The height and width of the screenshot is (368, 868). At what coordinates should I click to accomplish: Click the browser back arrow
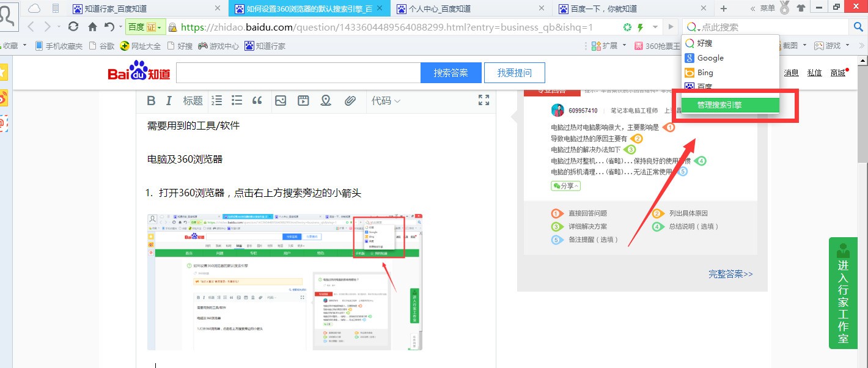tap(31, 27)
